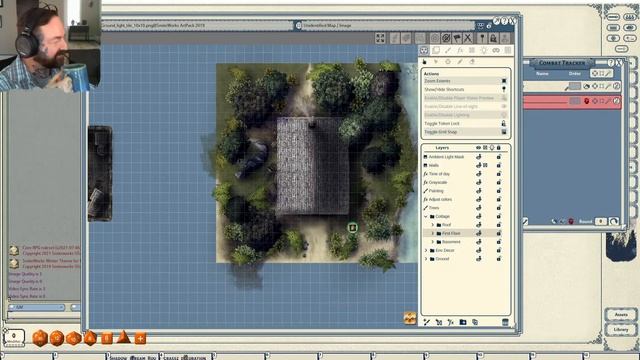Add a paint layer using bottom brush icon
The width and height of the screenshot is (640, 360).
[x=427, y=322]
